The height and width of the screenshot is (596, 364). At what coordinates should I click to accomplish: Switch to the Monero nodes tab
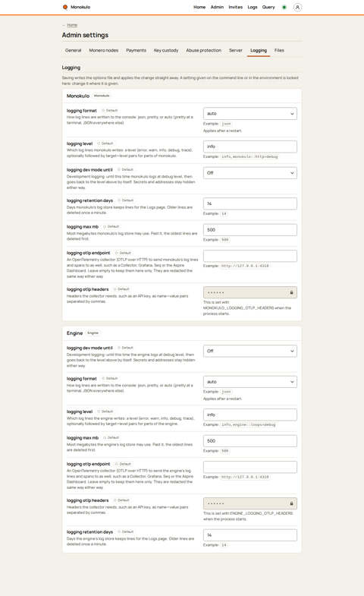(104, 50)
